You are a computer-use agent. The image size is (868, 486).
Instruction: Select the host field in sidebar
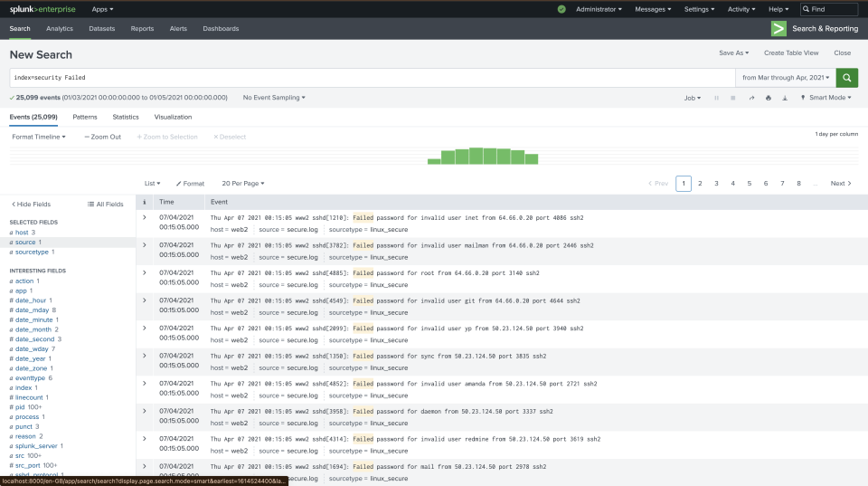pos(22,233)
